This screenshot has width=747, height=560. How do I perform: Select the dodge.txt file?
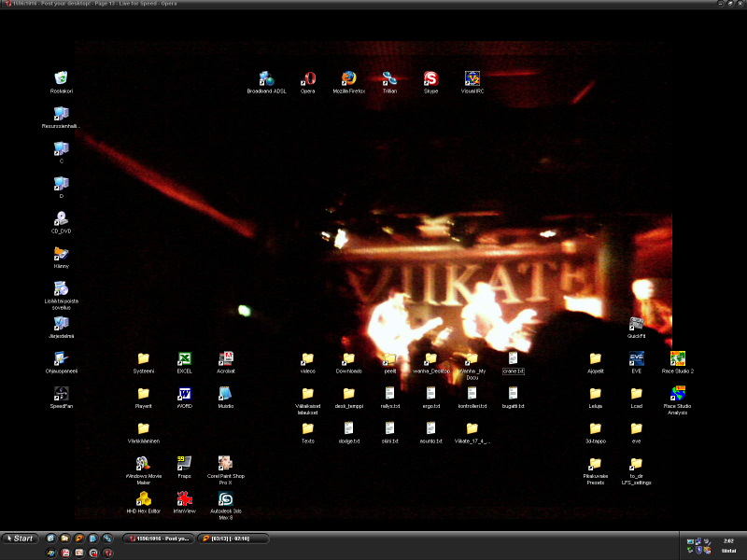click(348, 432)
